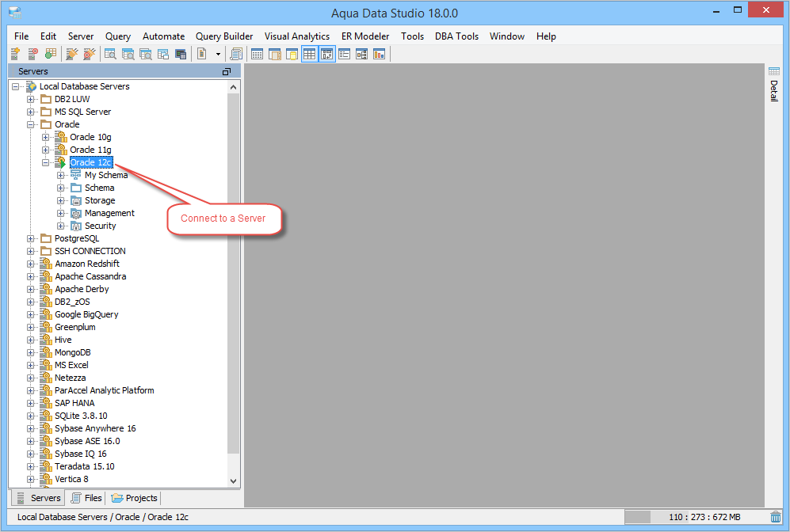Collapse the Oracle 12c server node
This screenshot has height=532, width=790.
(x=46, y=162)
